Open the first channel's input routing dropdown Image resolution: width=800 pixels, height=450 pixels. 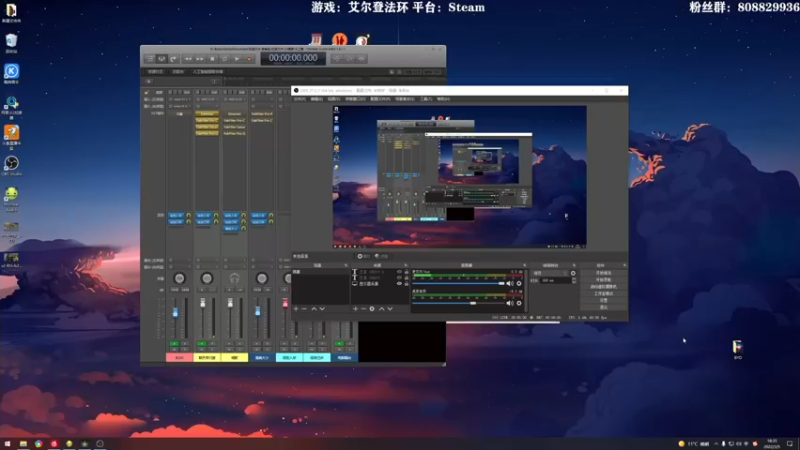point(179,99)
